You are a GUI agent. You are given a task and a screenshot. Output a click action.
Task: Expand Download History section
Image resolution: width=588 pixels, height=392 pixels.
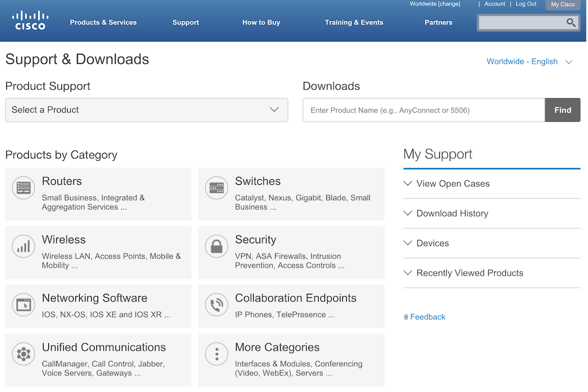(x=492, y=214)
